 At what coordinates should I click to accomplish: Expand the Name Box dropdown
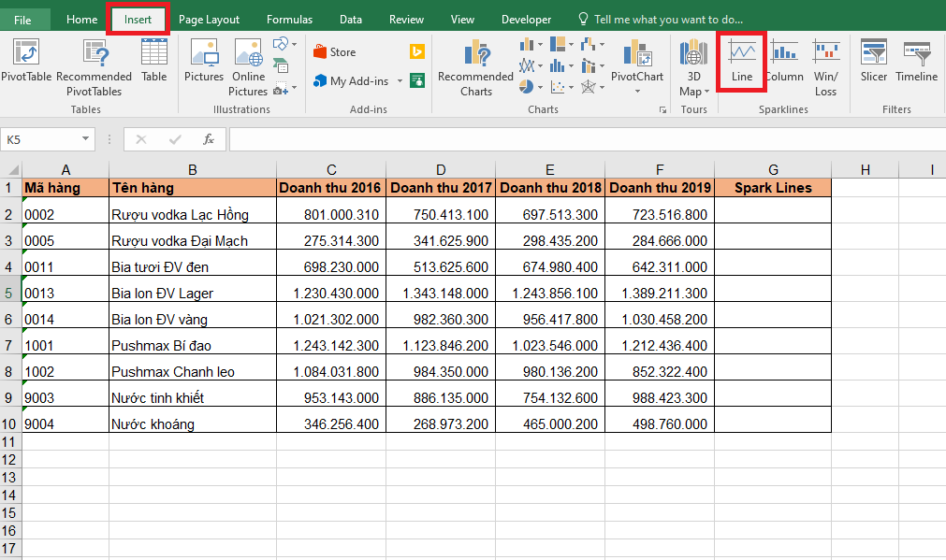(86, 139)
